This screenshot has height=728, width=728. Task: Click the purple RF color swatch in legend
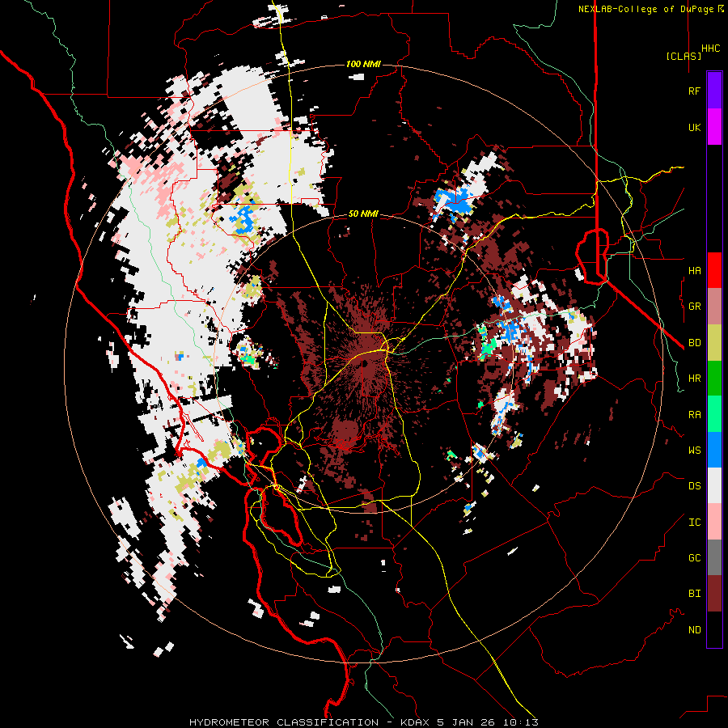(x=714, y=91)
